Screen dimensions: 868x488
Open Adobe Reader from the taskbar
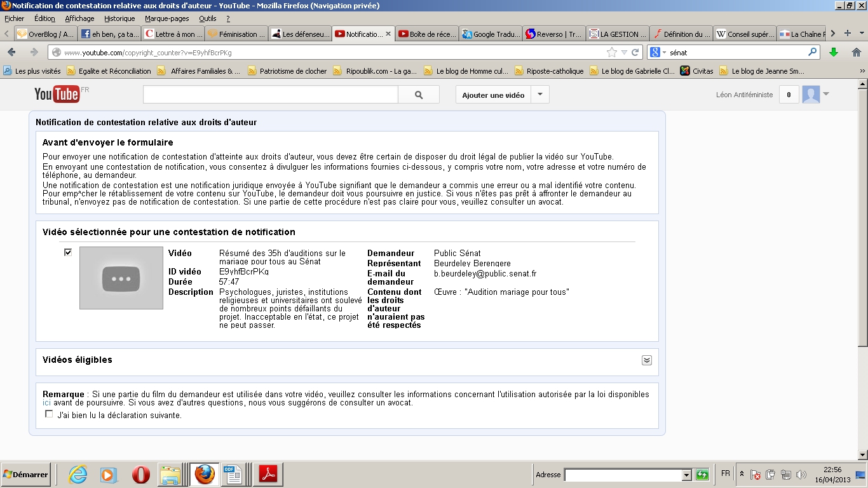[268, 475]
